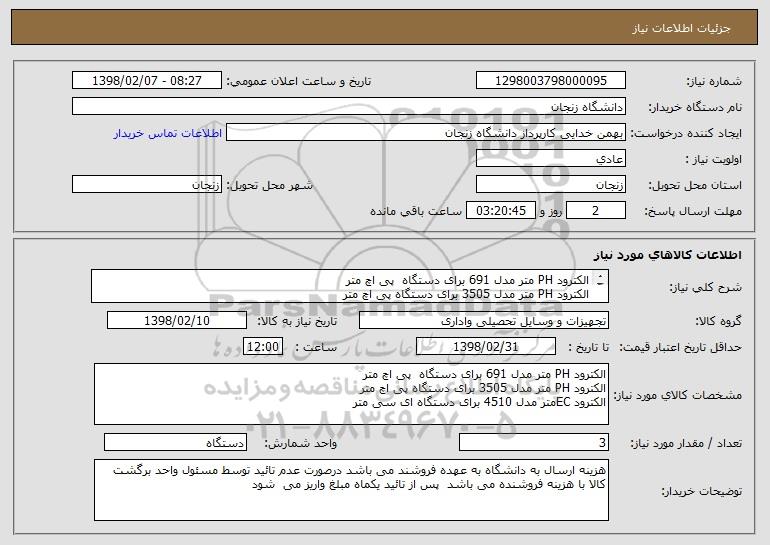Click the label توضیحات خریدار
Screen dimensions: 770x545
click(701, 491)
